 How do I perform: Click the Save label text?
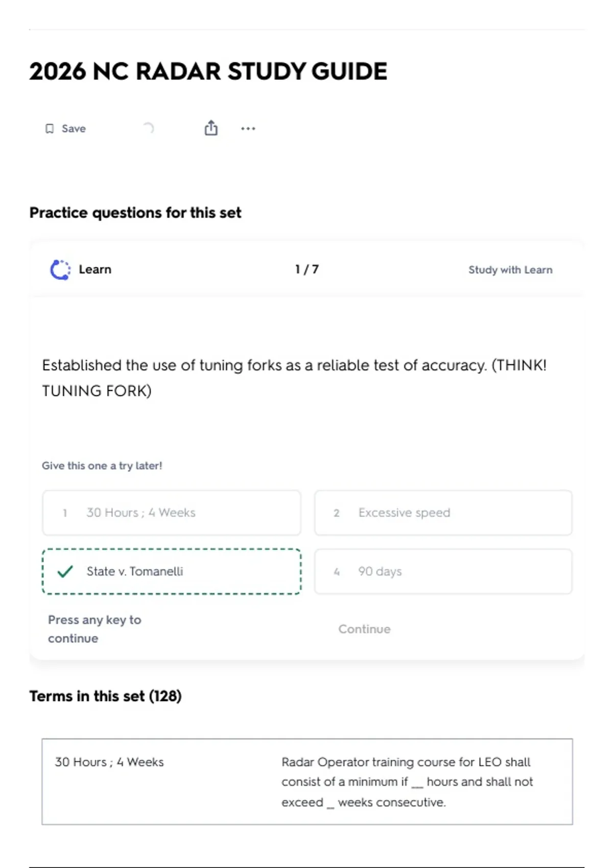point(74,129)
